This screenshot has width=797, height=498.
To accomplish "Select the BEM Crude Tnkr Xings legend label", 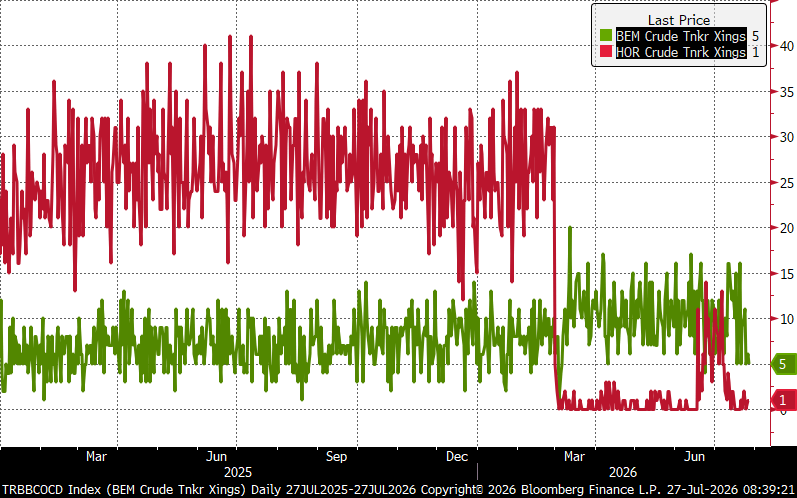I will click(x=681, y=36).
